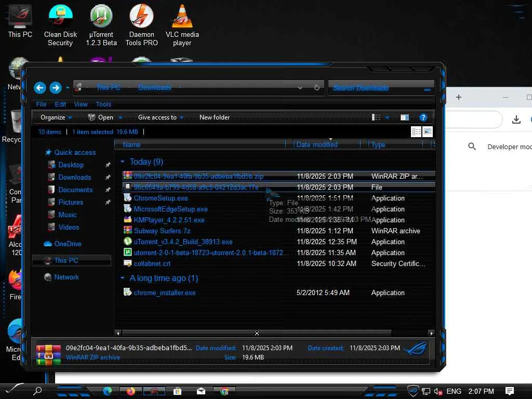
Task: Click the horizontal scrollbar left arrow
Action: coord(118,333)
